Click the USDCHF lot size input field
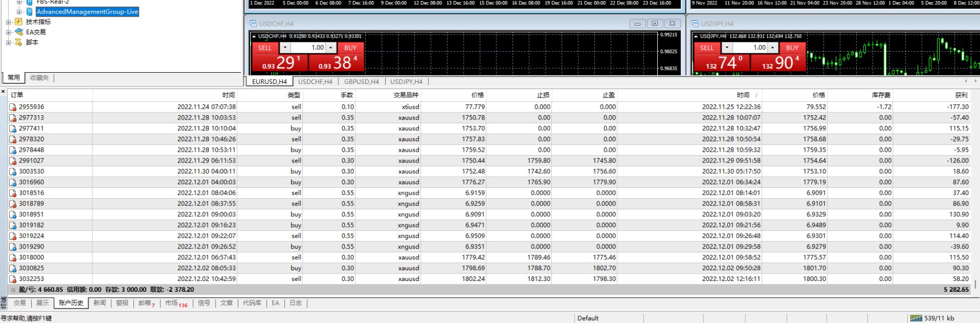Screen dimensions: 980x323 pyautogui.click(x=309, y=48)
